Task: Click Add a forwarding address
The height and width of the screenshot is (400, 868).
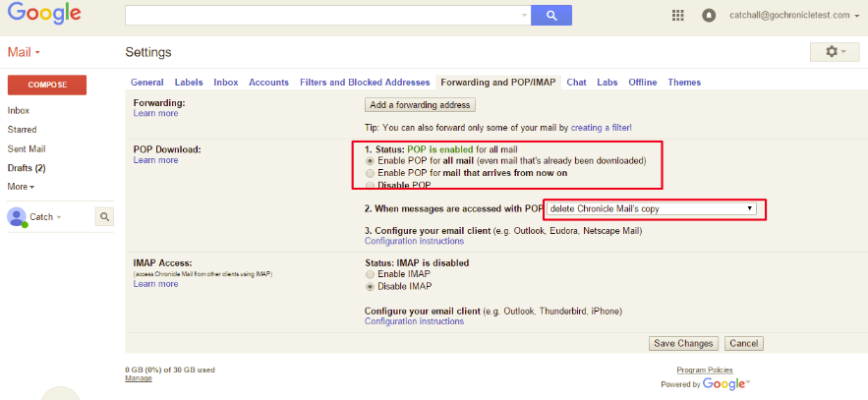Action: pyautogui.click(x=420, y=104)
